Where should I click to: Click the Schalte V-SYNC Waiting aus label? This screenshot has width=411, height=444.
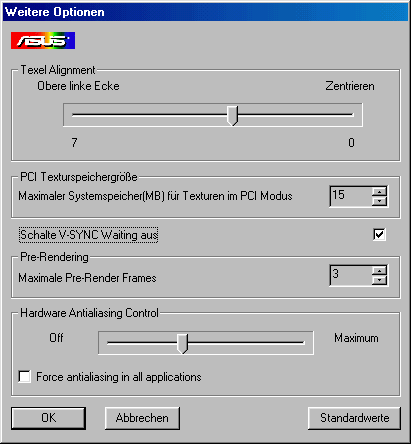pyautogui.click(x=88, y=235)
